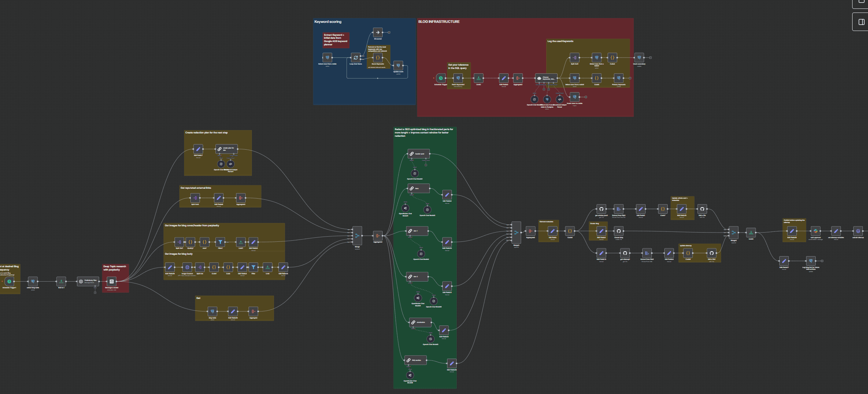Viewport: 868px width, 394px height.
Task: Select the Create blog GitHub node
Action: [x=618, y=231]
